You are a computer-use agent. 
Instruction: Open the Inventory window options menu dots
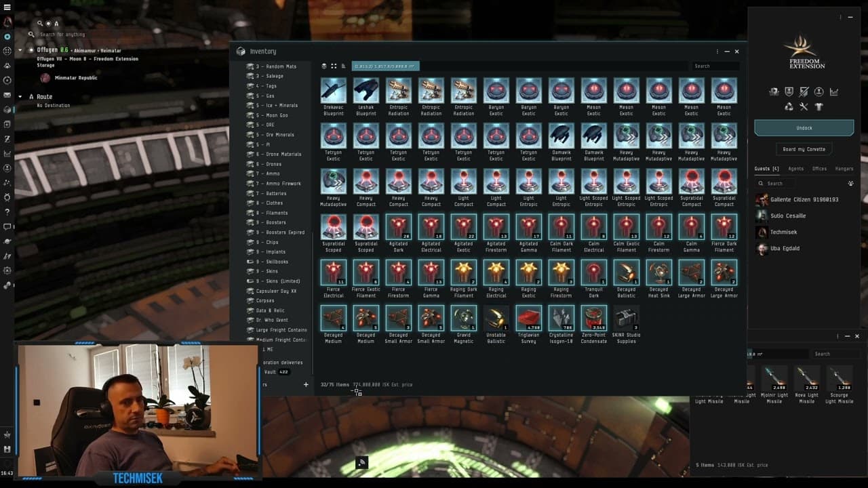tap(717, 52)
